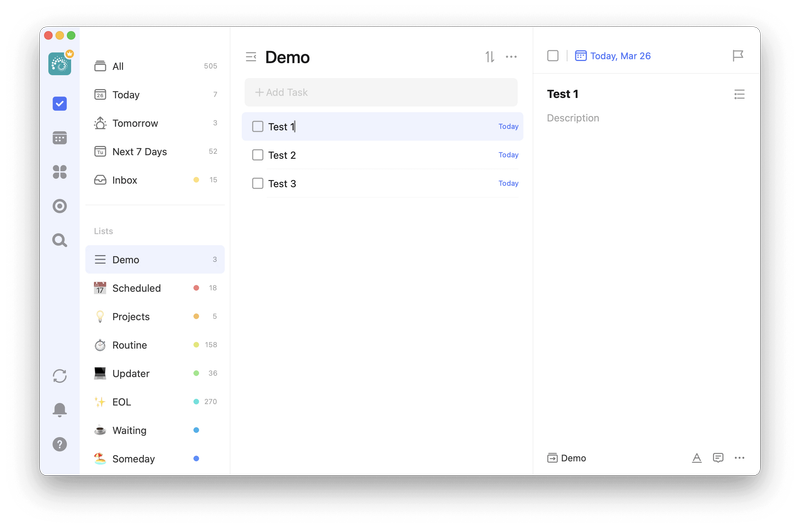Viewport: 800px width, 528px height.
Task: Open the Eisenhower matrix four-squares icon
Action: click(60, 172)
